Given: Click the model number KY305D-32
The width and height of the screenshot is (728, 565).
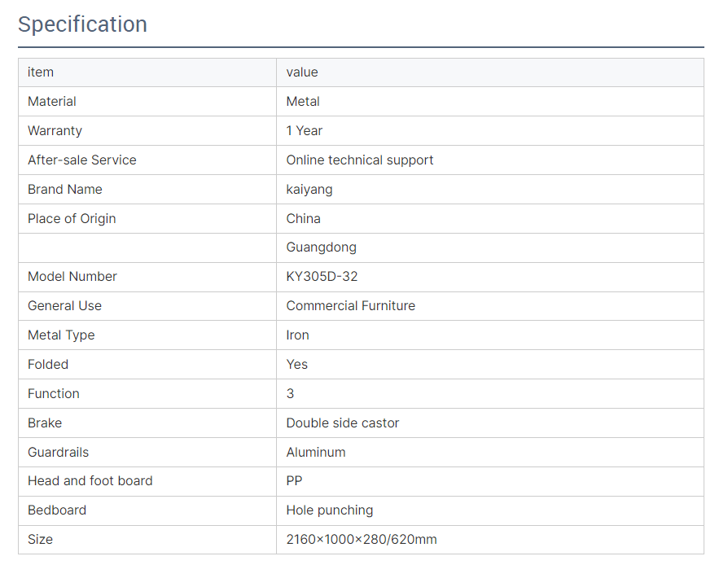Looking at the screenshot, I should pyautogui.click(x=322, y=277).
